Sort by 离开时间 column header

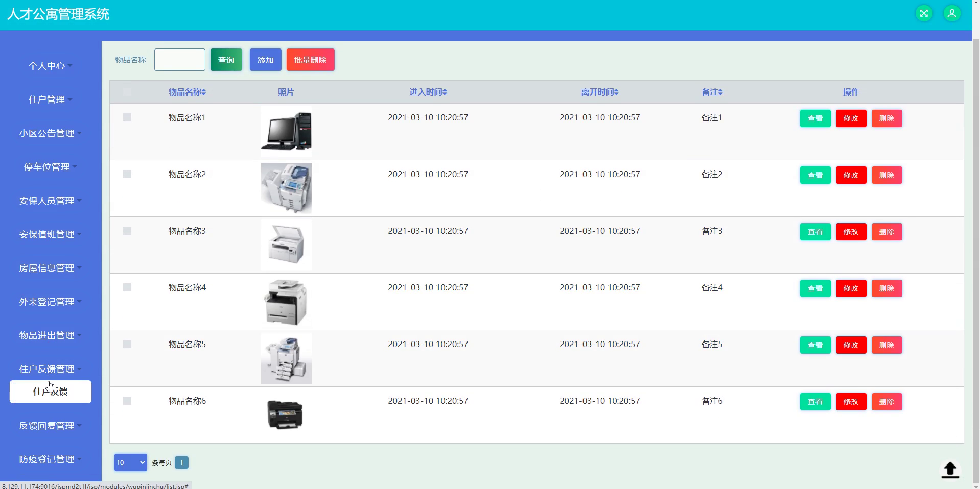[600, 92]
